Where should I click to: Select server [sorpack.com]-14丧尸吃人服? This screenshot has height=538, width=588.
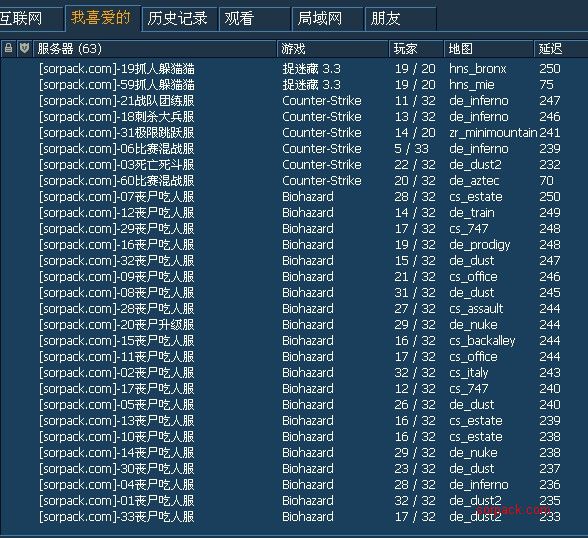[x=117, y=453]
